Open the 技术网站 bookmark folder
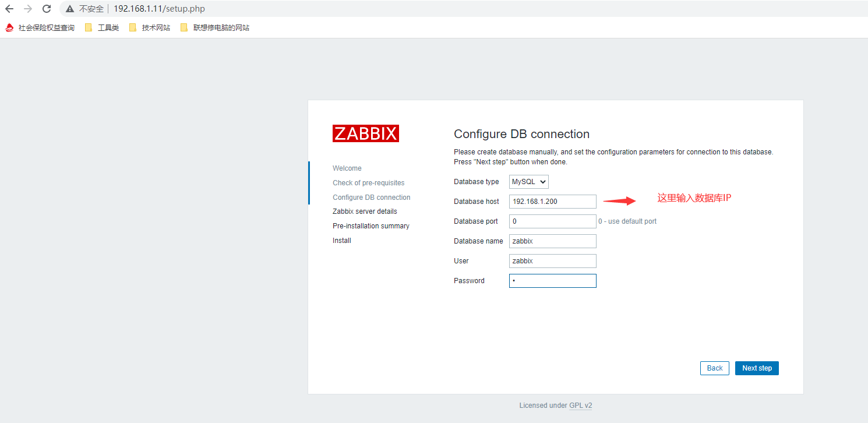 [x=150, y=27]
